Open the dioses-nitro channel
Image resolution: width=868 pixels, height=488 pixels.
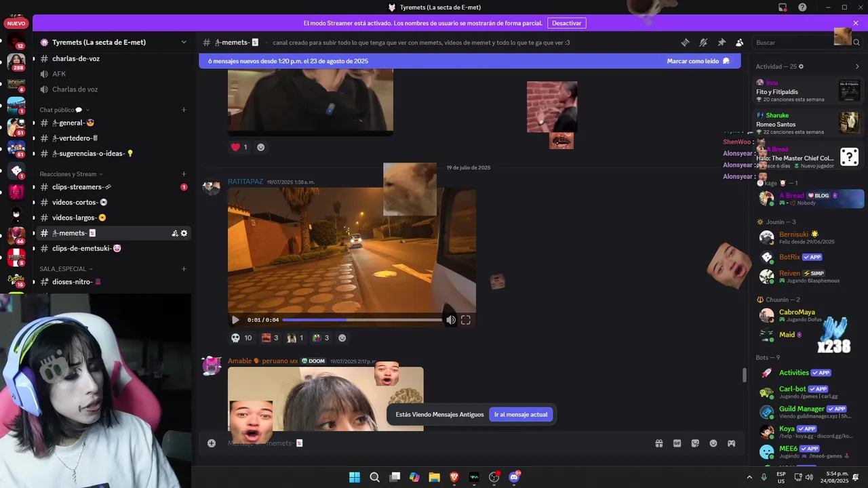[x=112, y=282]
